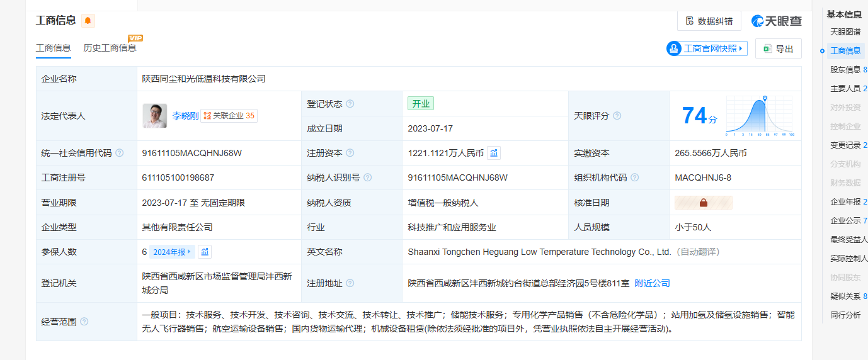Click legal representative 李晓刚 photo

tap(154, 116)
